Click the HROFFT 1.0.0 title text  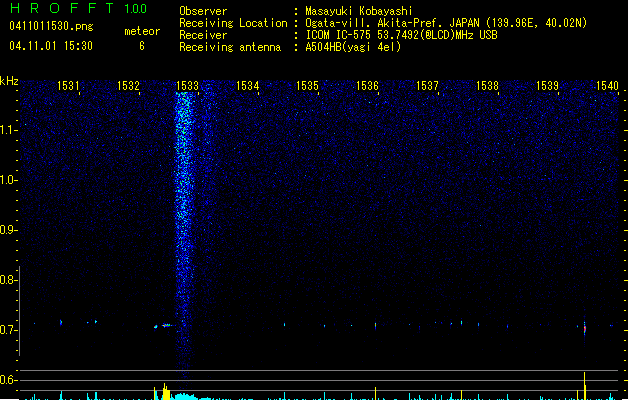pos(78,8)
